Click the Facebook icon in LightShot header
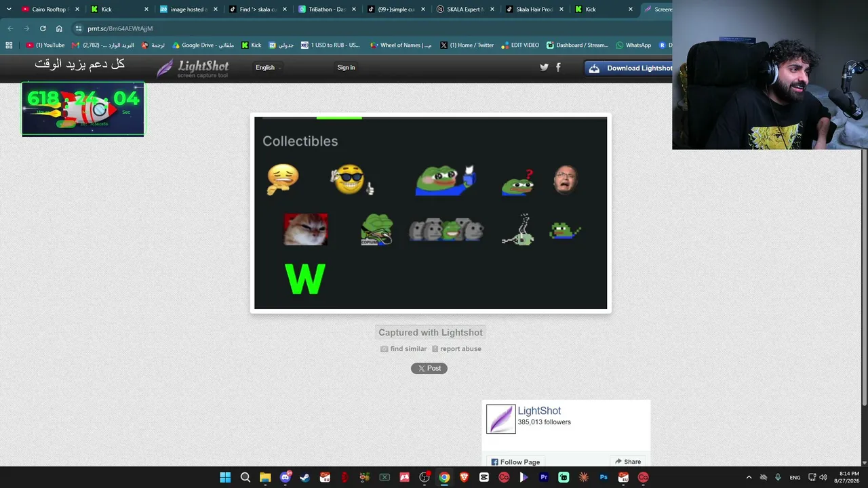Screen dimensions: 868x488 tap(558, 67)
